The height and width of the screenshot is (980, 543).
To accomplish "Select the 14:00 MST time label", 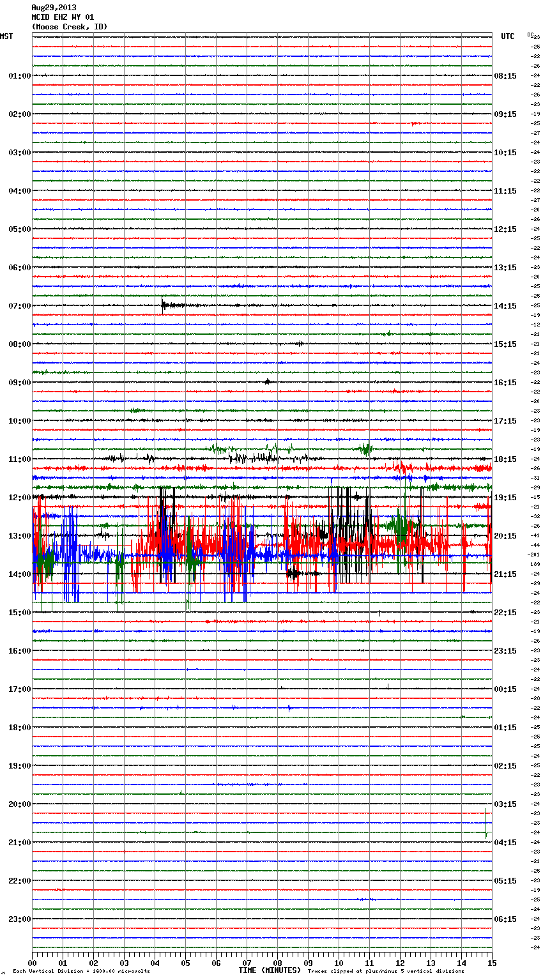I will point(20,574).
